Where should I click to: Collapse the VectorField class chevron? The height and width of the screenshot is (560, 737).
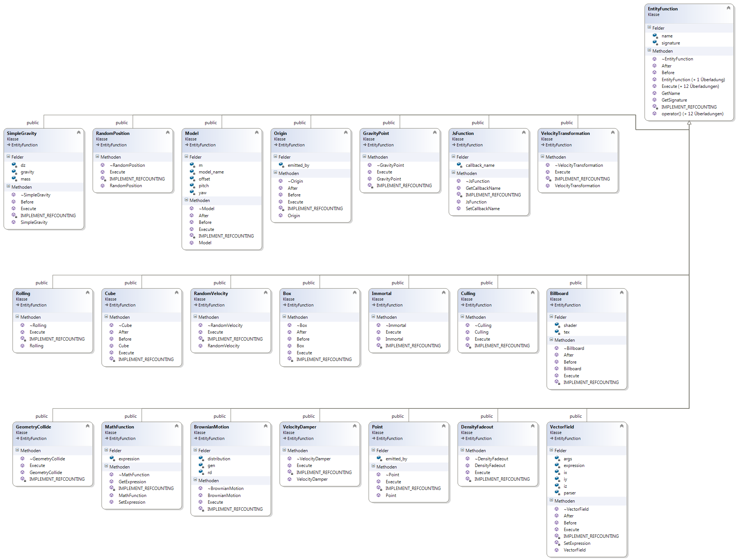[622, 426]
